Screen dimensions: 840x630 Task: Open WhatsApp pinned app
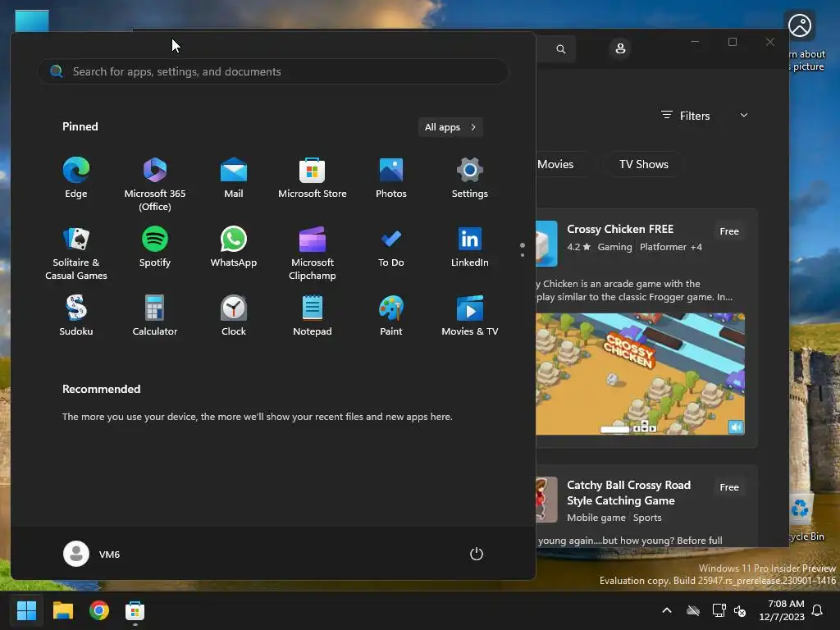[234, 248]
